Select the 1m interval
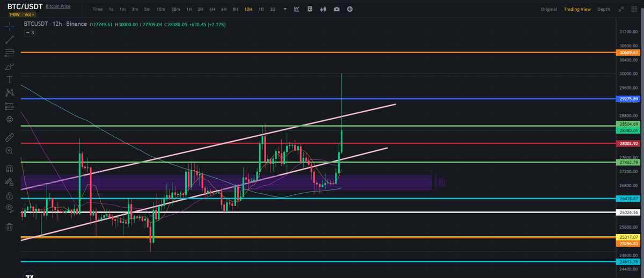 [123, 9]
